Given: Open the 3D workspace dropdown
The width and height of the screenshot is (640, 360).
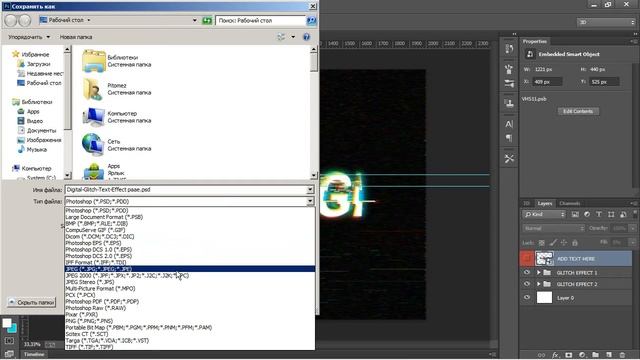Looking at the screenshot, I should point(606,22).
